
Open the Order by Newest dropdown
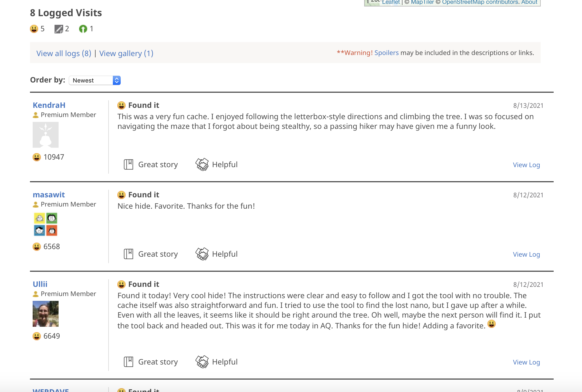coord(95,80)
